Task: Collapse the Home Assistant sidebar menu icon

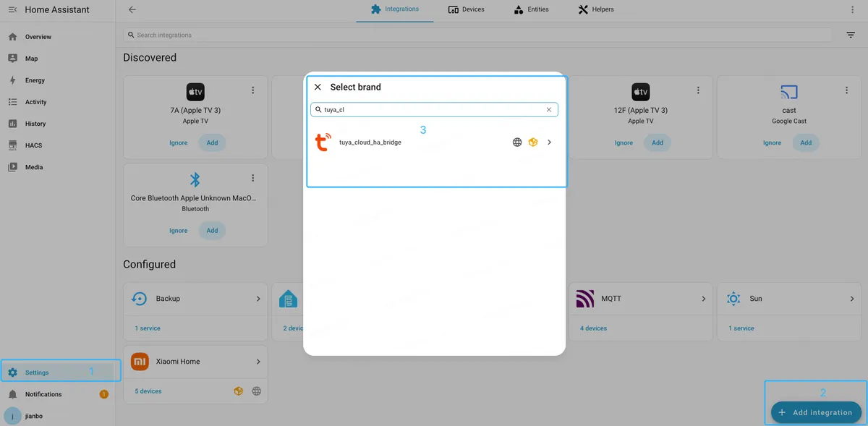Action: (x=12, y=10)
